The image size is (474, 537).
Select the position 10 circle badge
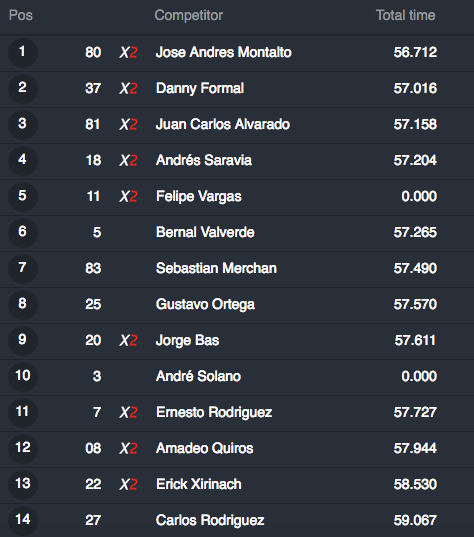23,377
